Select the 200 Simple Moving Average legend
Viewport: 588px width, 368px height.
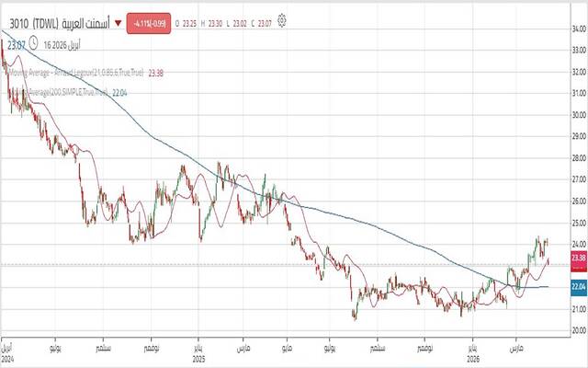pos(73,92)
